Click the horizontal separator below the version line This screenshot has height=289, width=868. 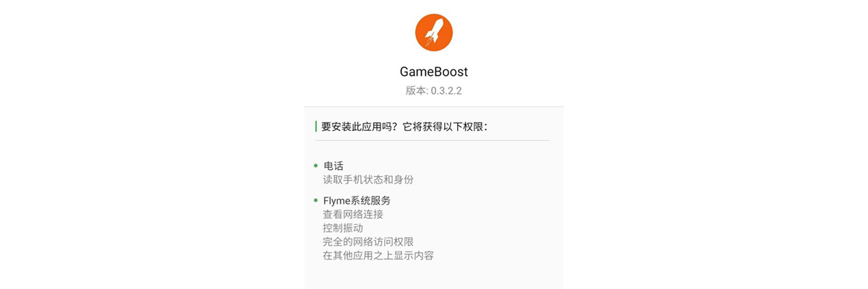(x=434, y=107)
